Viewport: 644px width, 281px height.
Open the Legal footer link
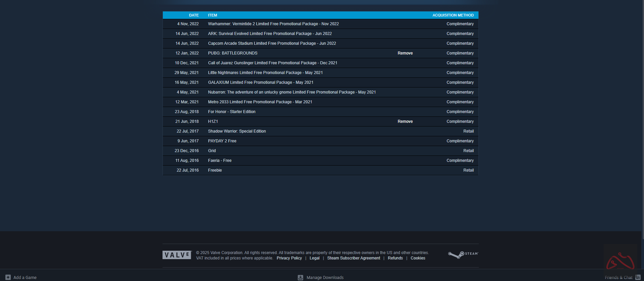pyautogui.click(x=314, y=258)
